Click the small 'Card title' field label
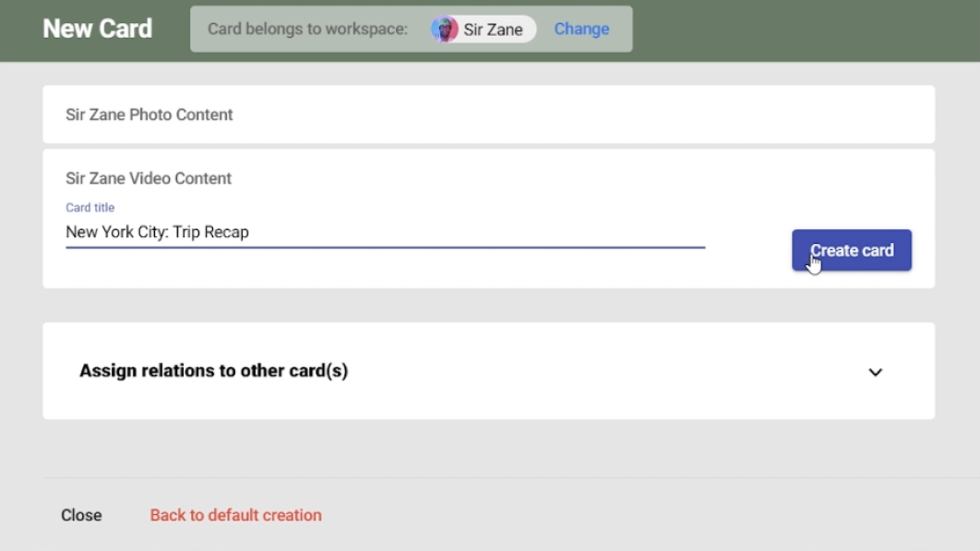The width and height of the screenshot is (980, 551). 90,208
